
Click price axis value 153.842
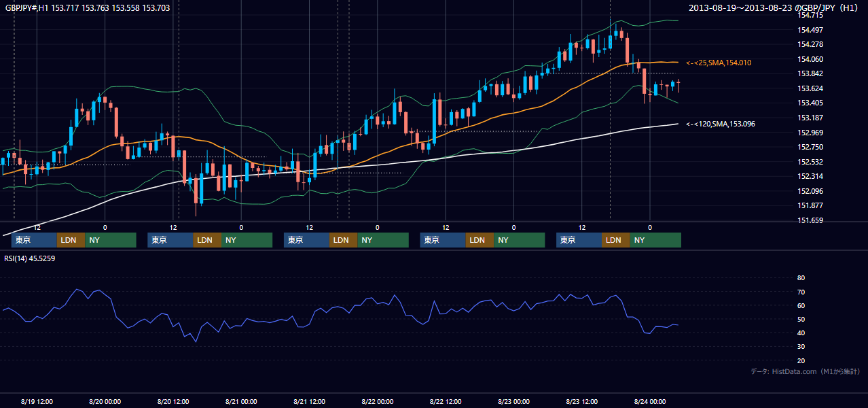point(811,74)
